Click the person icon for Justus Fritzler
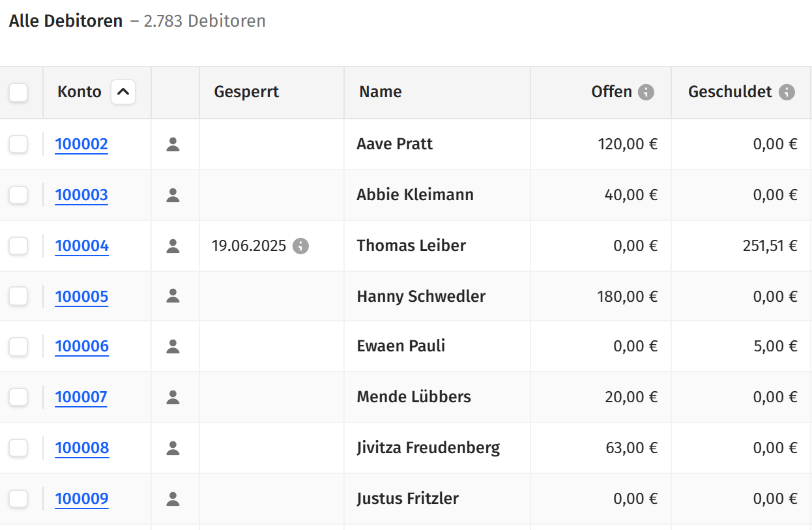812x530 pixels. coord(173,498)
